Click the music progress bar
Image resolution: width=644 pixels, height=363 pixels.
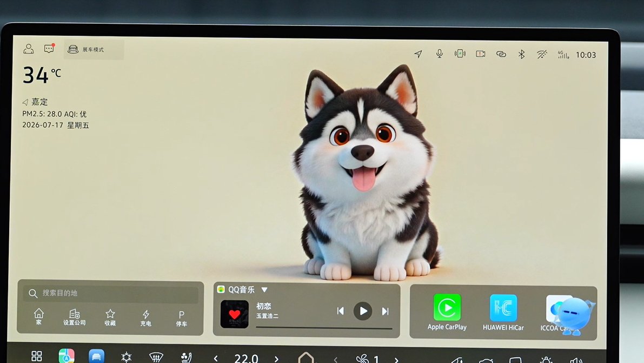pyautogui.click(x=324, y=328)
